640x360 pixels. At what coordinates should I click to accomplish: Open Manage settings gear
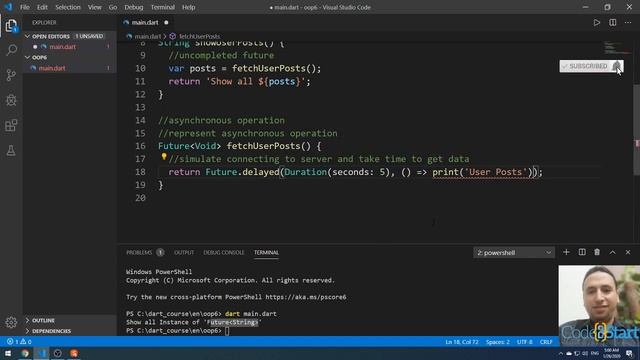pos(11,322)
